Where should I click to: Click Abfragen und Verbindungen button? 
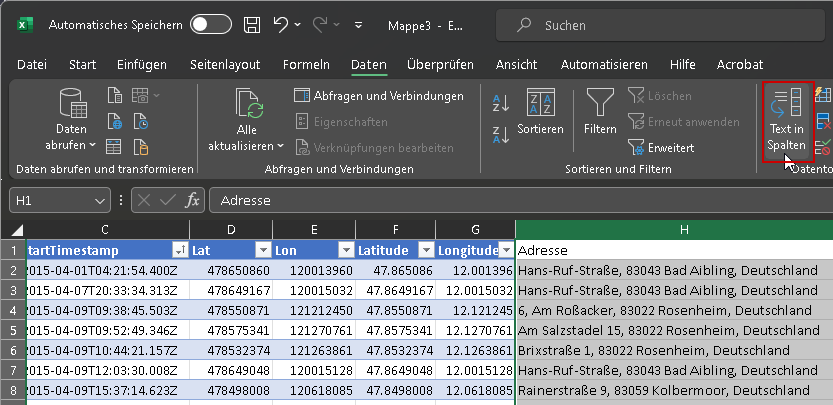tap(379, 96)
